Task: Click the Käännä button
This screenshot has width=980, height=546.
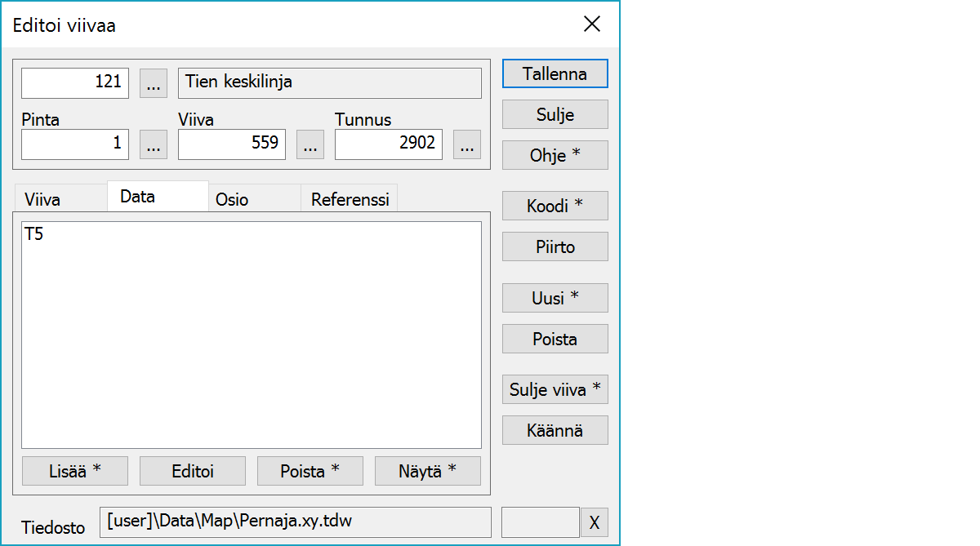Action: 555,430
